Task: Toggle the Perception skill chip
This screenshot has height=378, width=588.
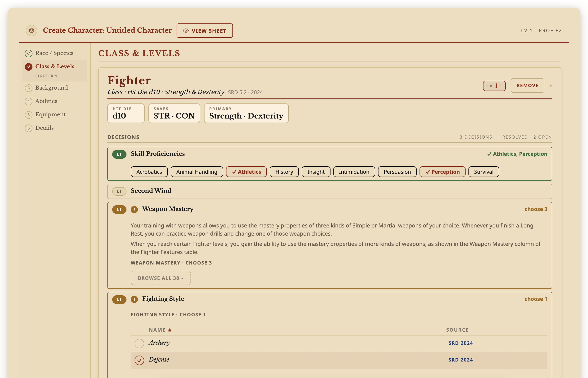Action: 442,172
